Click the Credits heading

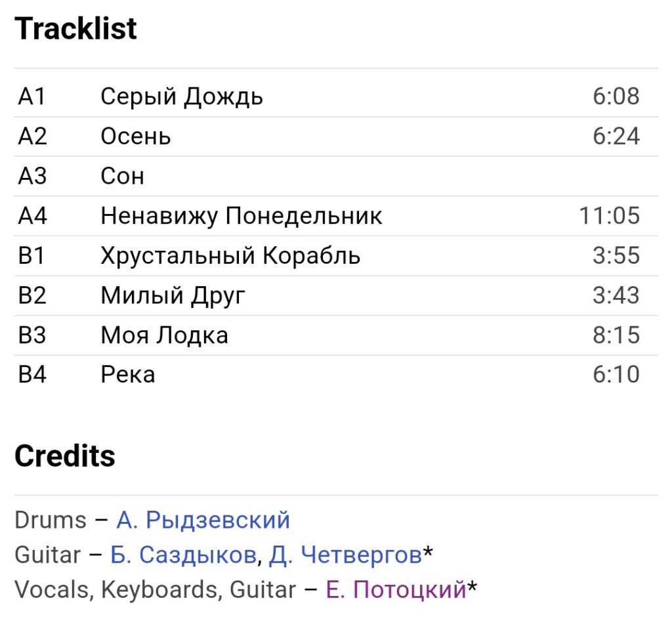[x=65, y=456]
